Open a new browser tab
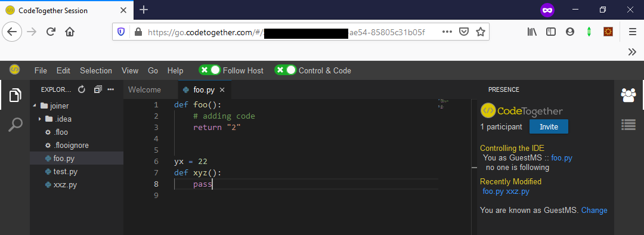 (143, 10)
